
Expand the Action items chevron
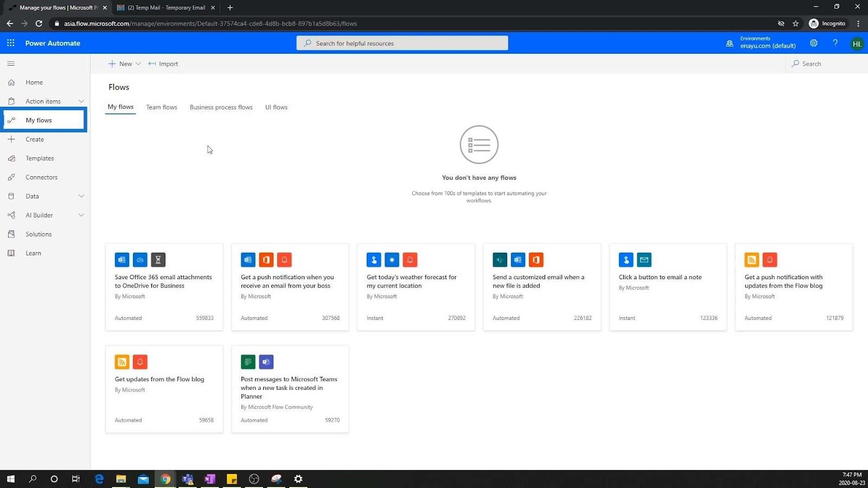[81, 101]
